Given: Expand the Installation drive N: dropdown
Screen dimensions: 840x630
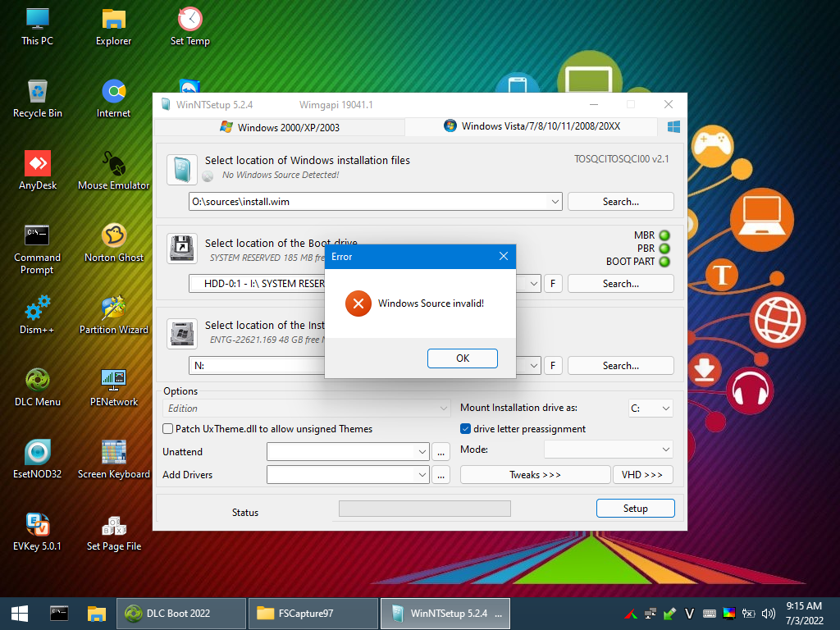Looking at the screenshot, I should (x=533, y=365).
